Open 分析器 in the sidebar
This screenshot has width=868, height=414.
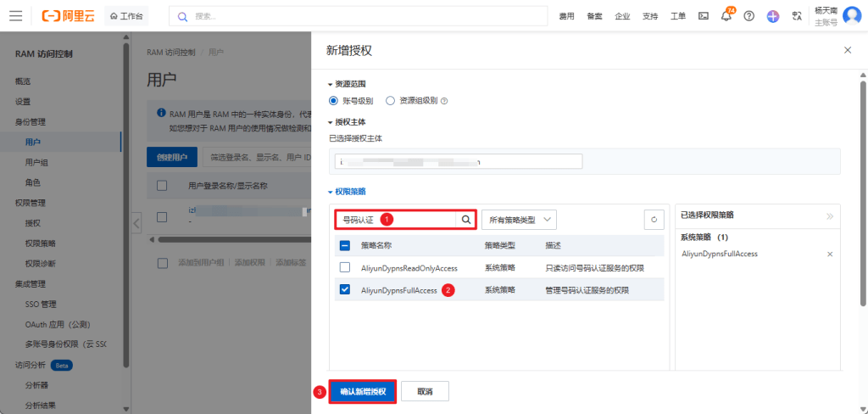[37, 385]
